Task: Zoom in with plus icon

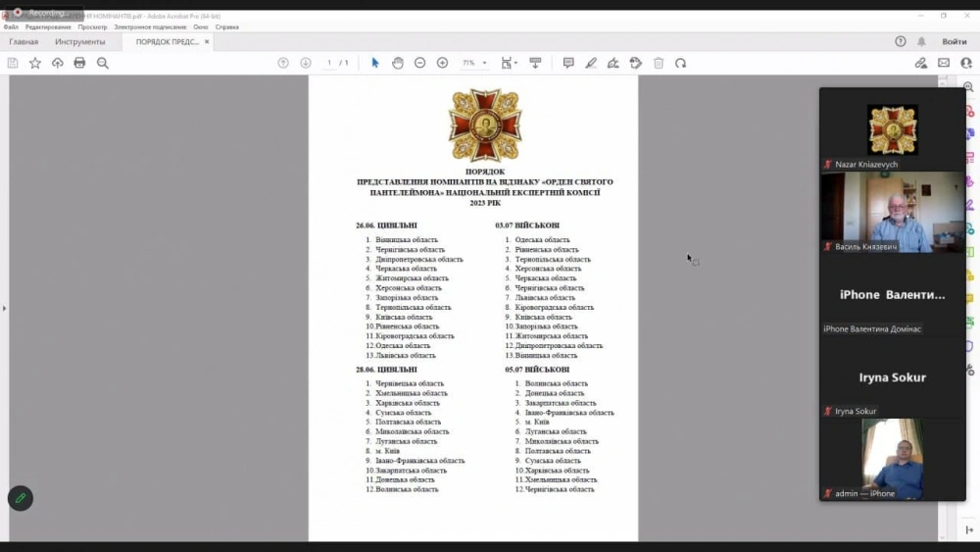Action: pos(443,63)
